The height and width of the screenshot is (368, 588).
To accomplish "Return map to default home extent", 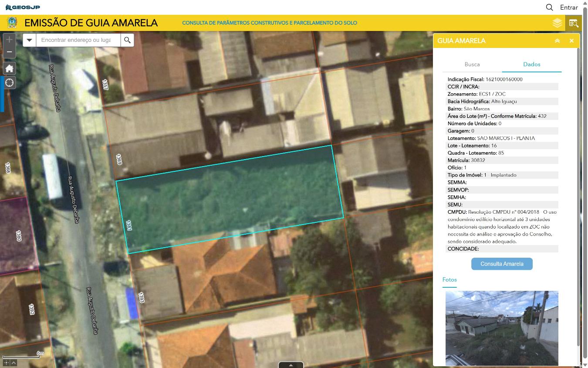I will pos(9,68).
